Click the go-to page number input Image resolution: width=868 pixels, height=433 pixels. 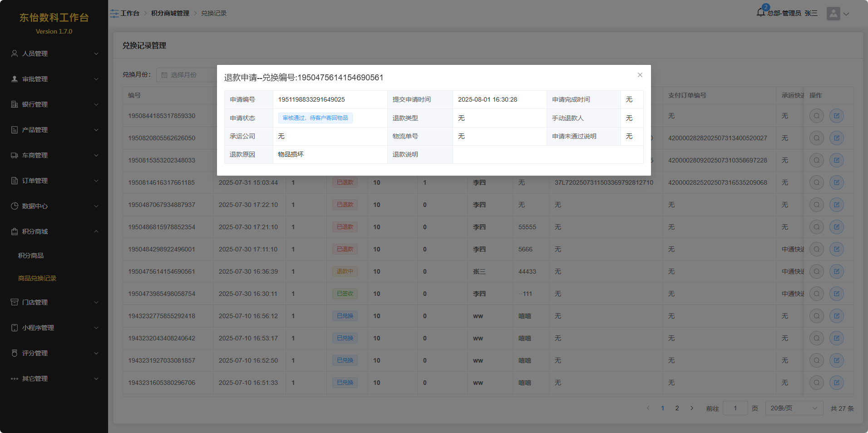click(735, 408)
